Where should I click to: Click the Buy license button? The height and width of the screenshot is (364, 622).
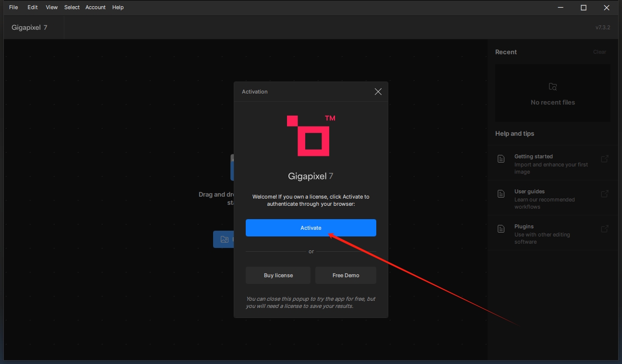coord(278,275)
